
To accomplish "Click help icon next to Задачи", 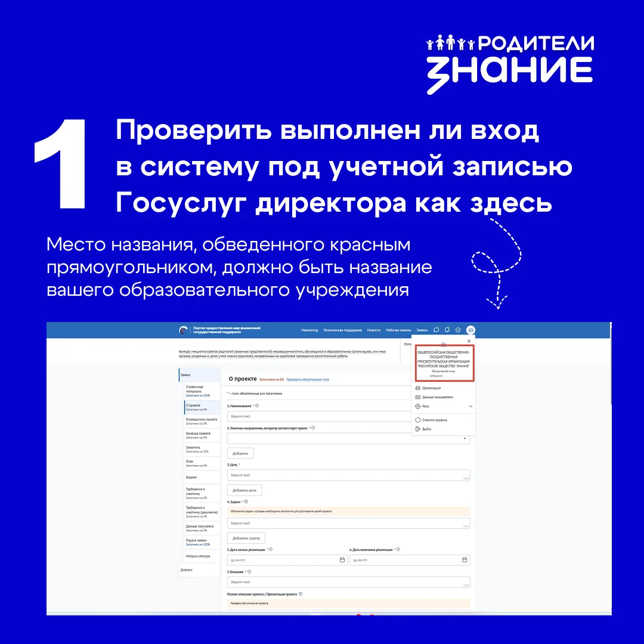I will 246,501.
